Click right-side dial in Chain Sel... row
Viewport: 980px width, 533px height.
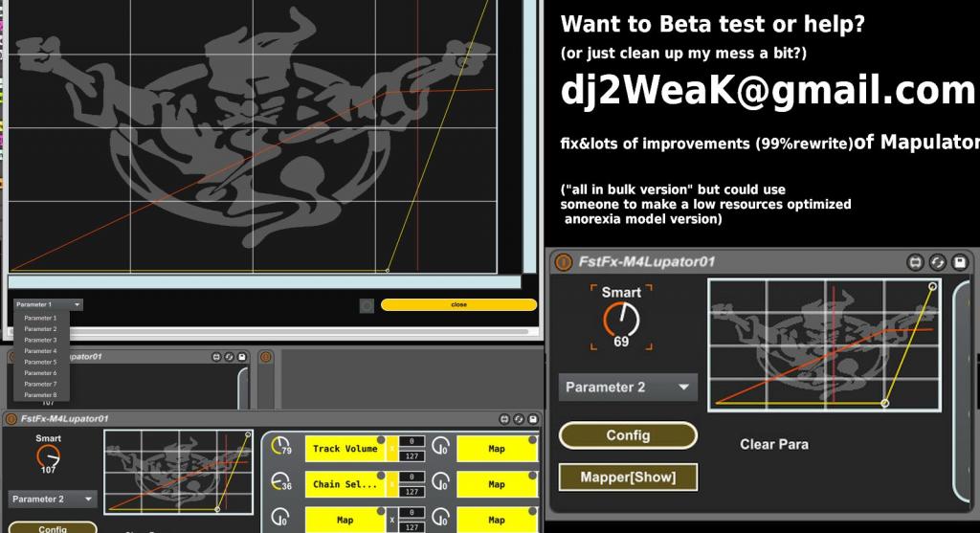point(440,481)
